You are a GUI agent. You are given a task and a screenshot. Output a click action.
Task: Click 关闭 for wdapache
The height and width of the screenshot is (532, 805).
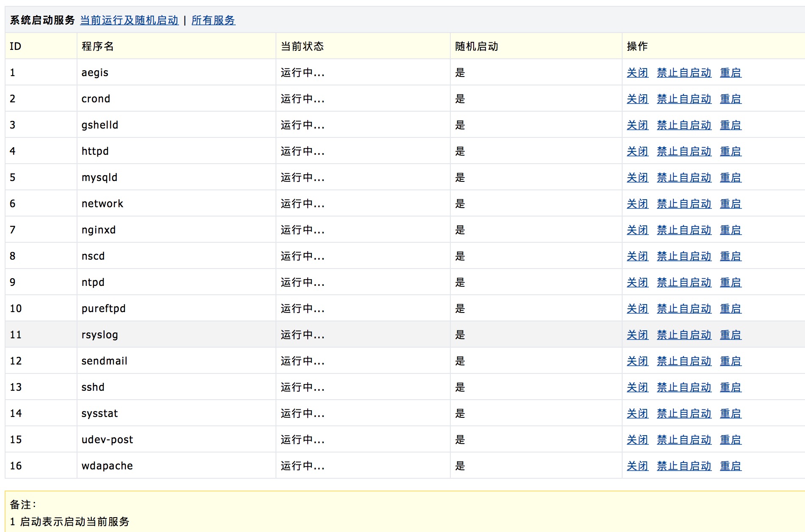pyautogui.click(x=637, y=466)
